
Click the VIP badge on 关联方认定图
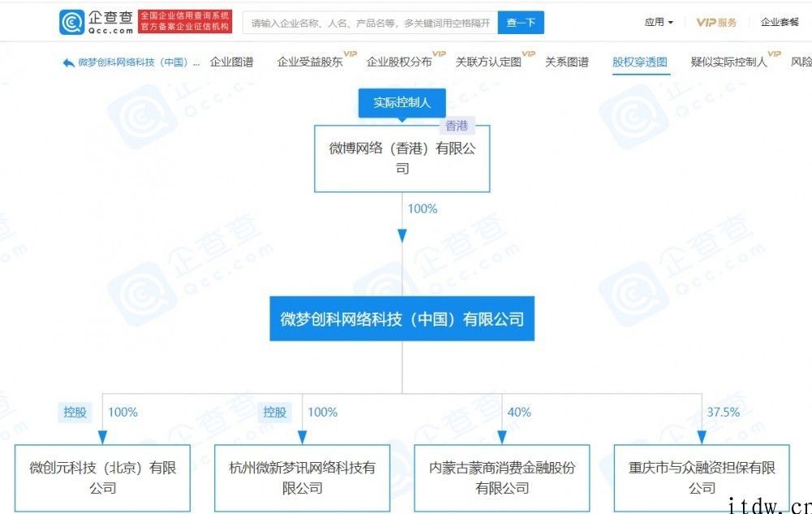529,55
